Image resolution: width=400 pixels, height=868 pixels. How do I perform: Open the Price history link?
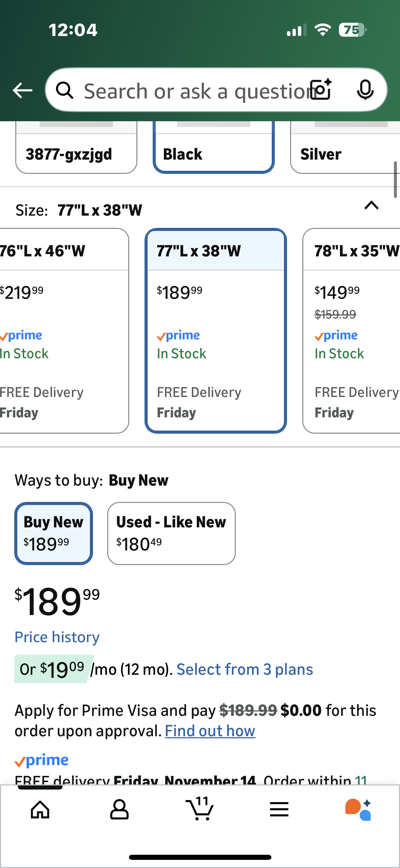pos(57,637)
